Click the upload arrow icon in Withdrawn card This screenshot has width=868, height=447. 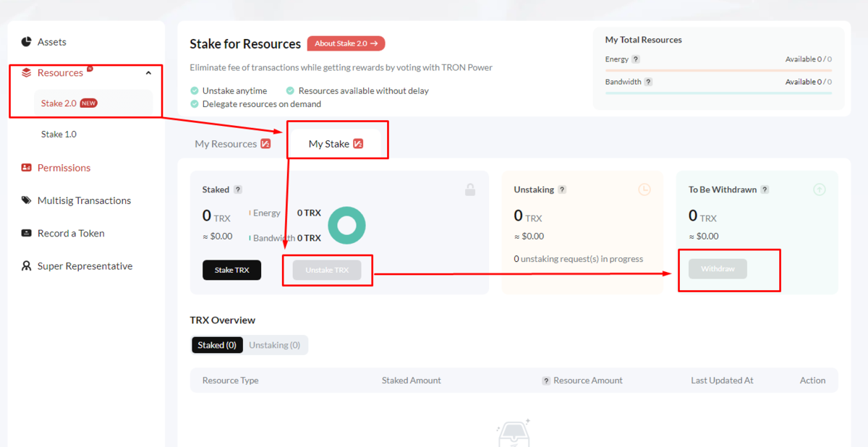(x=820, y=190)
